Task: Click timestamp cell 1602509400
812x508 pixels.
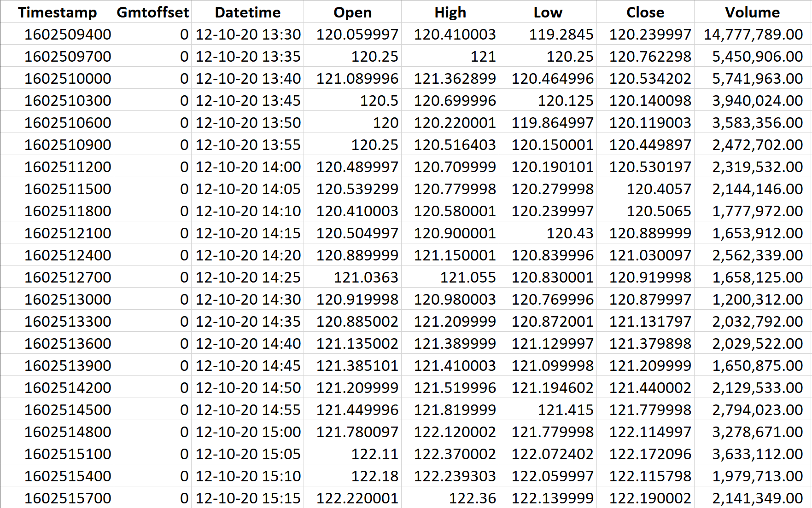Action: 58,34
